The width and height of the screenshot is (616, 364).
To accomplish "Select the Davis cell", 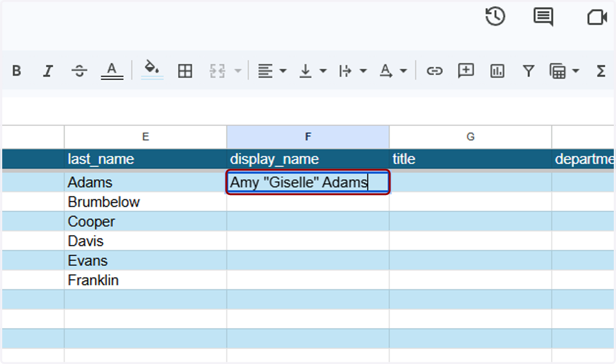I will (145, 241).
